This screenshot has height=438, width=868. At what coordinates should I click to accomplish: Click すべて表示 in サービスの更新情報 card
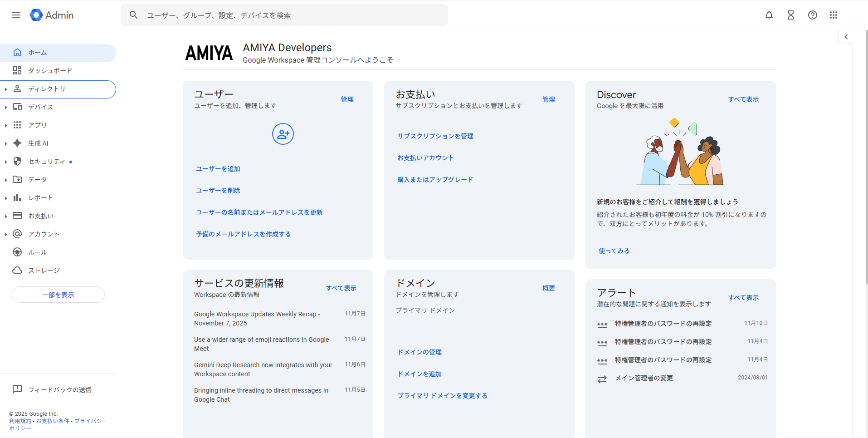(x=341, y=288)
